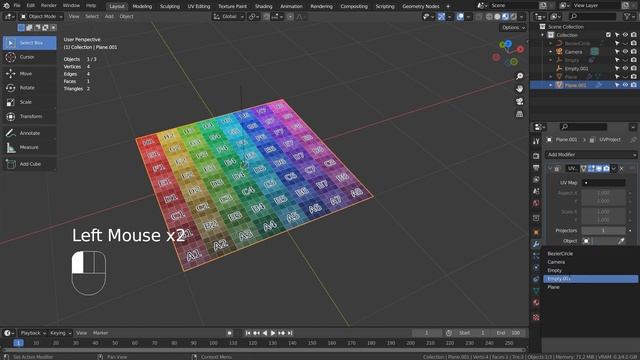Select the Select Box tool
This screenshot has height=360, width=640.
(29, 43)
